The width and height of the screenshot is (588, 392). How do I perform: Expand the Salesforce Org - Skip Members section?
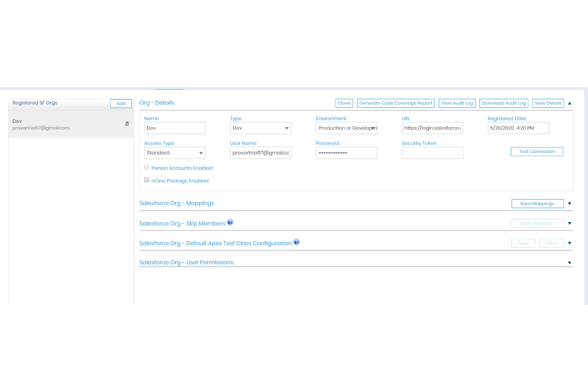(x=570, y=223)
